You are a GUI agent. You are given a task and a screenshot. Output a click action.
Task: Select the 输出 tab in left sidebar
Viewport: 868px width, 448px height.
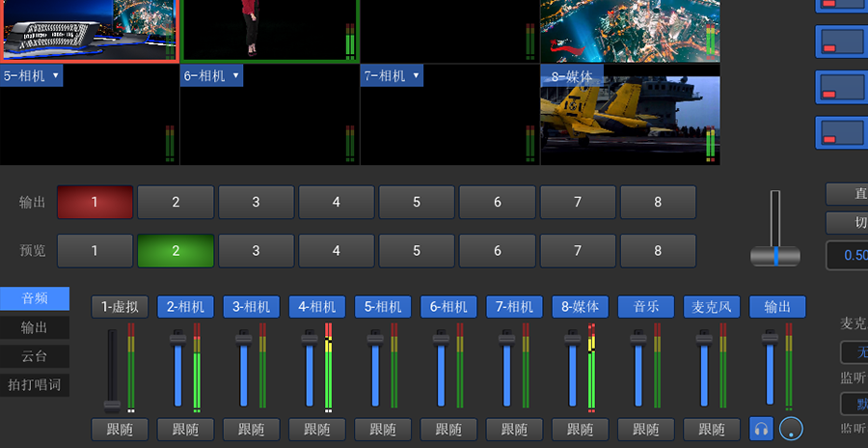[35, 327]
